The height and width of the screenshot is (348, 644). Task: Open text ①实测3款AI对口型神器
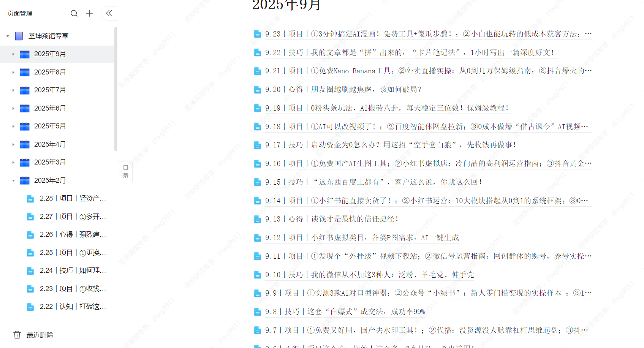point(349,293)
